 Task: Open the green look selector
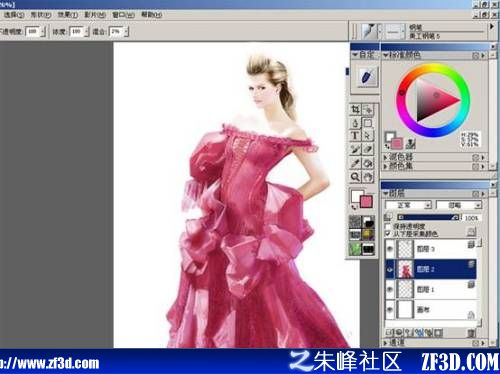pos(355,249)
